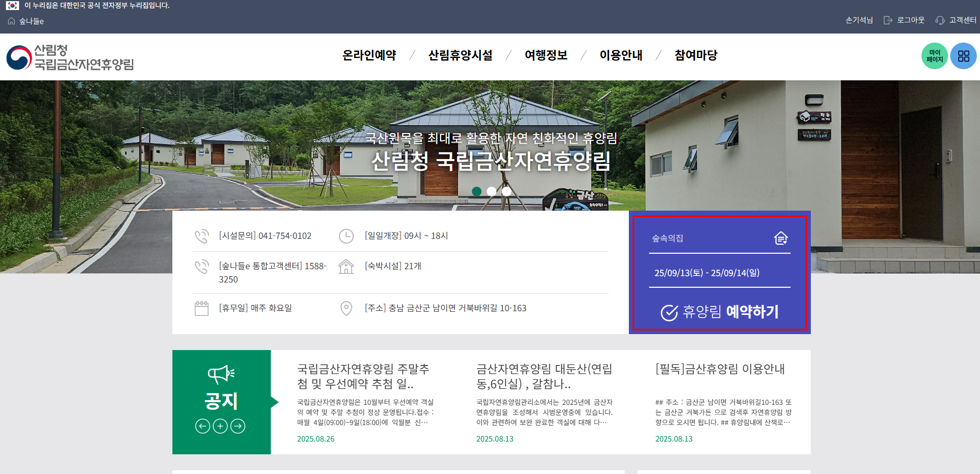Screen dimensions: 980x474
Task: Open the 참여마당 menu
Action: pyautogui.click(x=696, y=55)
